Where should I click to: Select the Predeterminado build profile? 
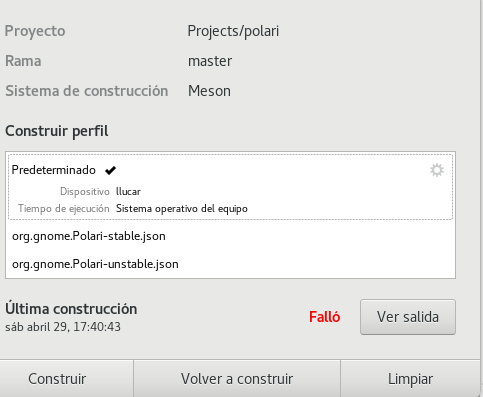click(230, 187)
